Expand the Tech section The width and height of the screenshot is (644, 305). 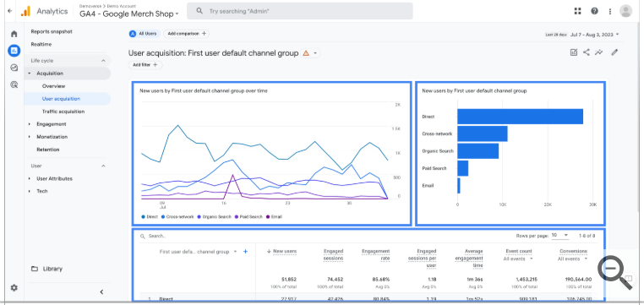(30, 191)
